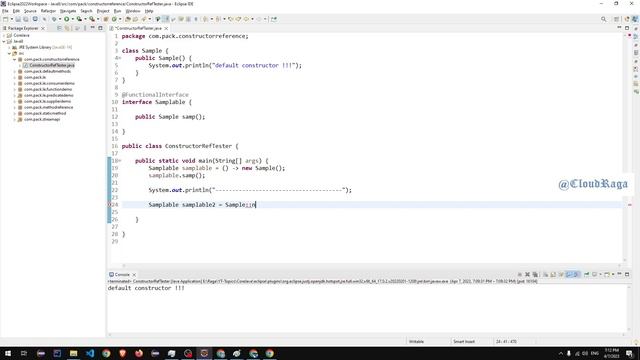Click the Writable status bar entry
Image resolution: width=640 pixels, height=360 pixels.
pos(416,342)
